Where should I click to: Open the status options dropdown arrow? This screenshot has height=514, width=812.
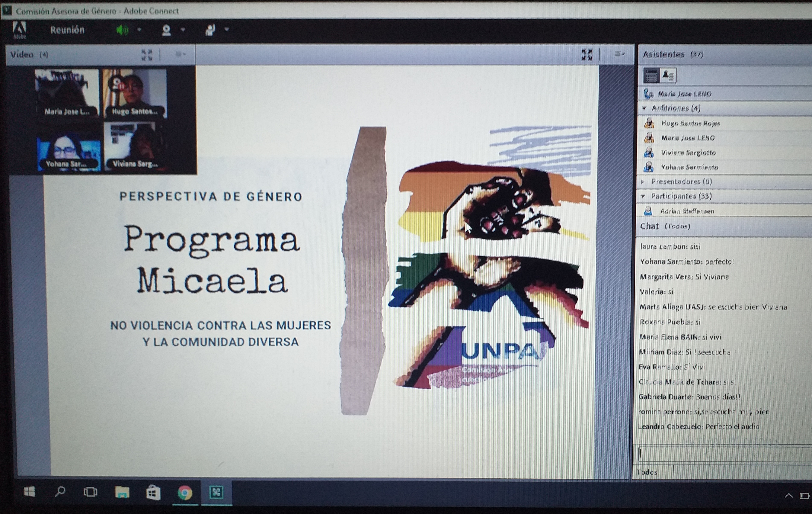coord(227,30)
